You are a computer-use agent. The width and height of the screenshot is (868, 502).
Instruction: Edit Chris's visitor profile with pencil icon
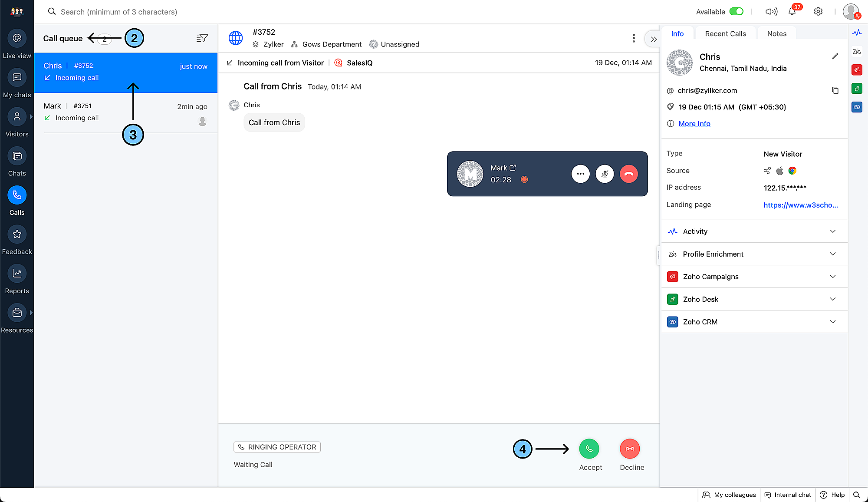point(835,56)
